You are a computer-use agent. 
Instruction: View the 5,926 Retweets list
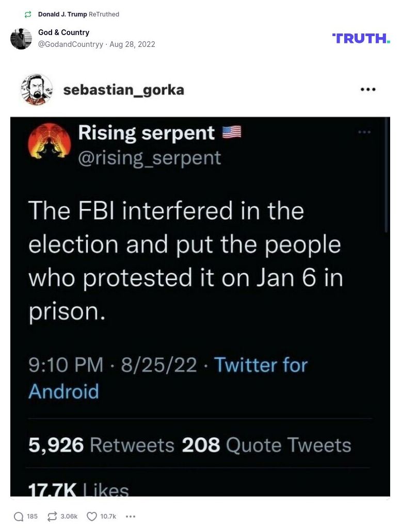click(x=102, y=445)
